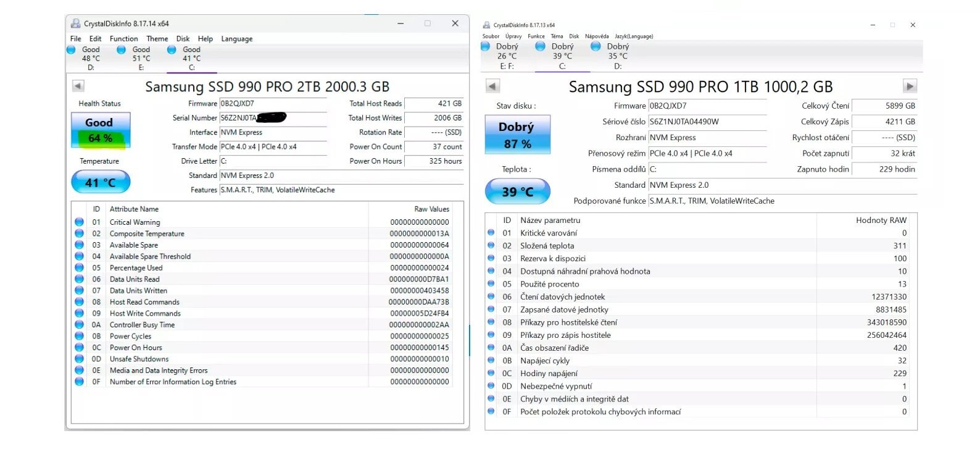Click status icon of Data Units Written row
Viewport: 980px width, 449px height.
[79, 290]
